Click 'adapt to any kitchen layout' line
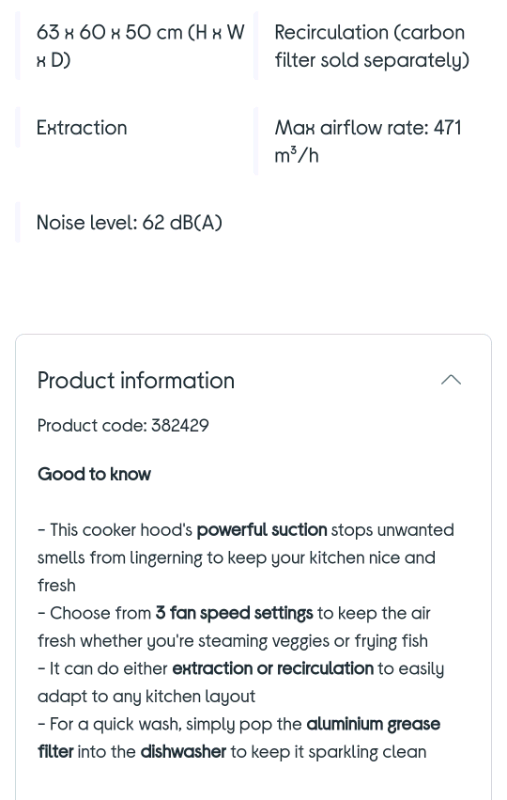Screen dimensions: 507x800 146,696
